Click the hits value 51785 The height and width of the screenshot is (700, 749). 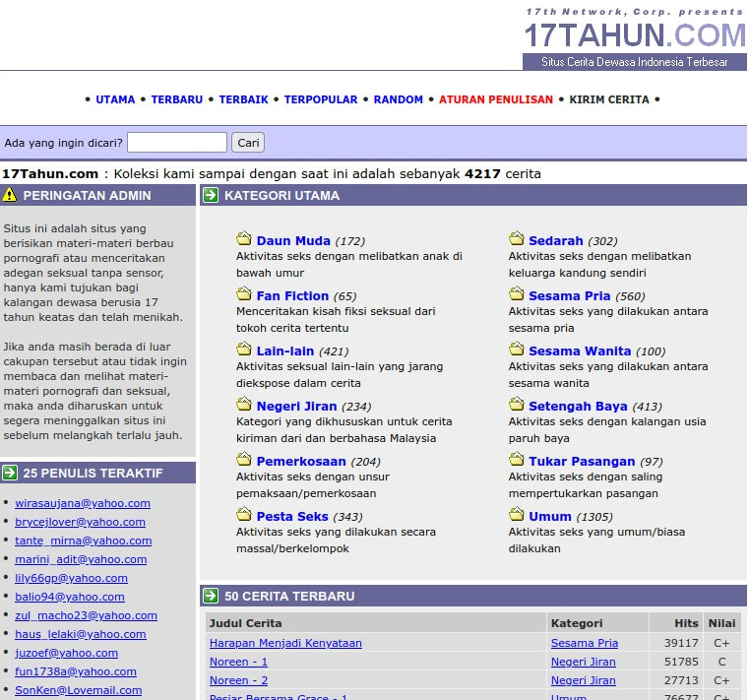tap(681, 662)
